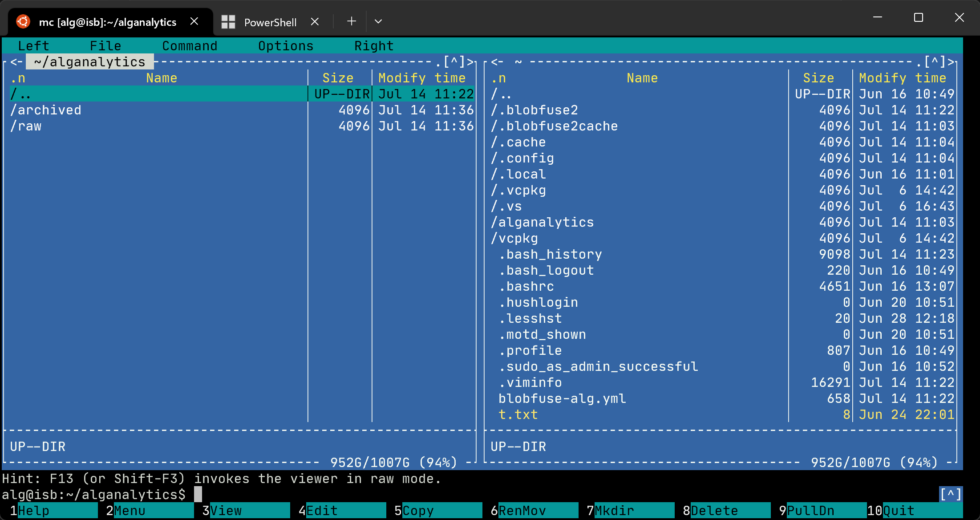Open the Command menu
The height and width of the screenshot is (520, 980).
point(190,46)
